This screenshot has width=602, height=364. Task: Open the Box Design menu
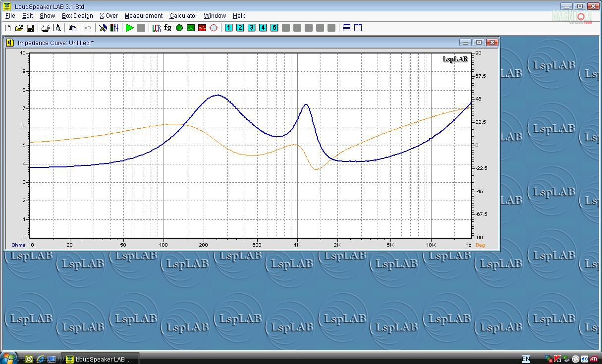coord(77,16)
